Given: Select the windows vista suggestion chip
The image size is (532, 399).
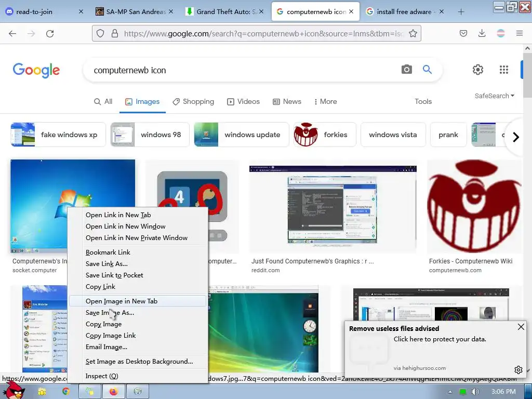Looking at the screenshot, I should coord(393,135).
